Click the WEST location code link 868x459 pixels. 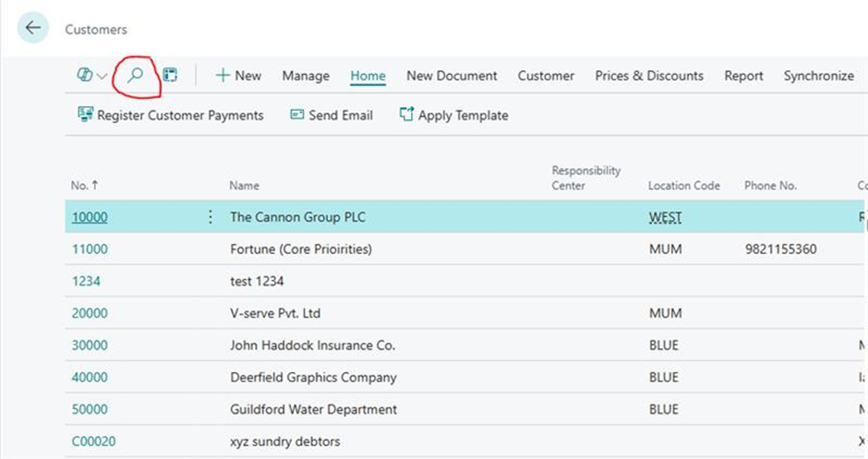pyautogui.click(x=666, y=217)
